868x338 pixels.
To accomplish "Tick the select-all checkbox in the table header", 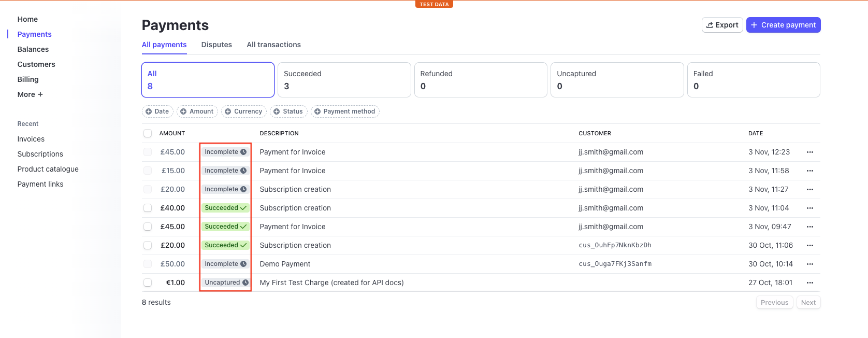I will (x=148, y=133).
